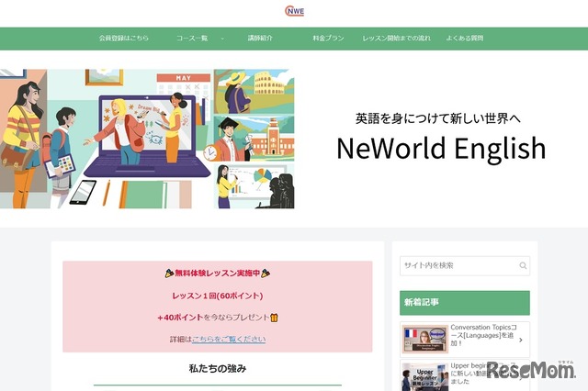This screenshot has width=588, height=391.
Task: Expand the コース一覧 dropdown arrow
Action: pos(222,39)
